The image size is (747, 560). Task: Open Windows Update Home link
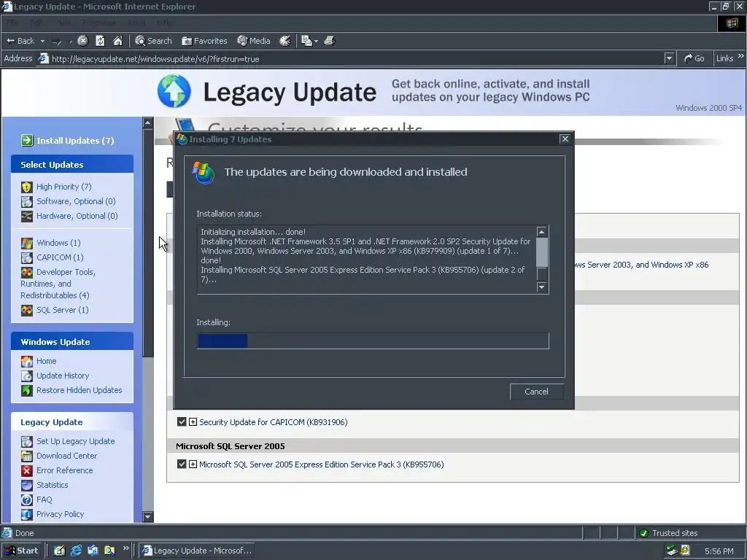[46, 361]
